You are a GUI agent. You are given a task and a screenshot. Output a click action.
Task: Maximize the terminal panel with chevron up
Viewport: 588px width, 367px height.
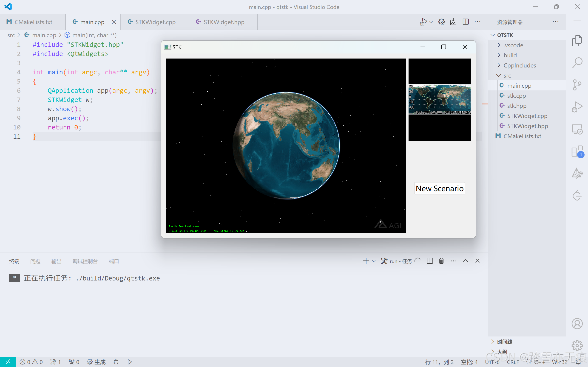coord(465,261)
